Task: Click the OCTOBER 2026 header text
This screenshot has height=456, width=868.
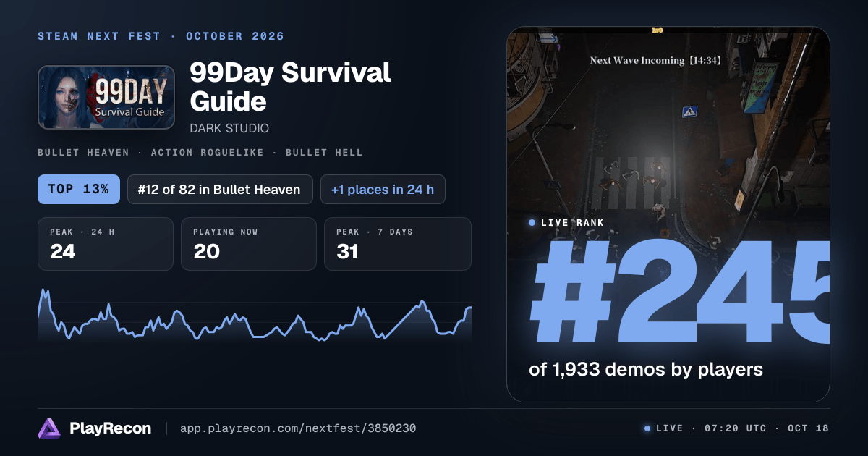Action: (x=235, y=36)
